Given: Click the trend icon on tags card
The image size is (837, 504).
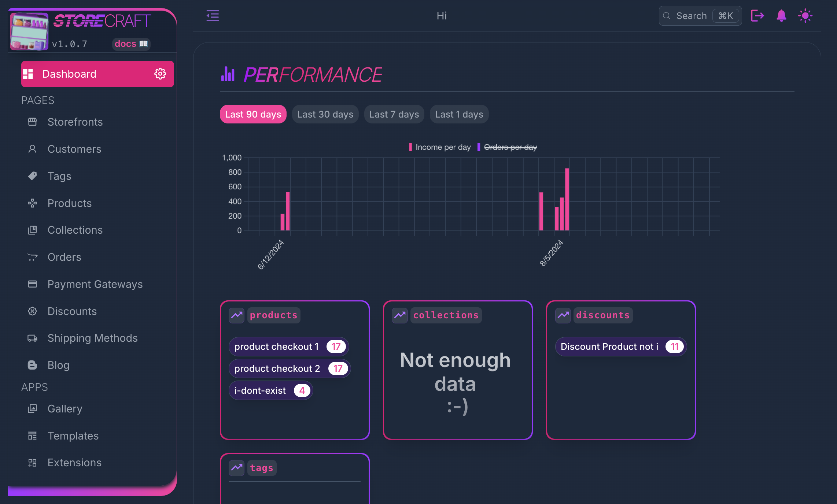Looking at the screenshot, I should pos(237,468).
